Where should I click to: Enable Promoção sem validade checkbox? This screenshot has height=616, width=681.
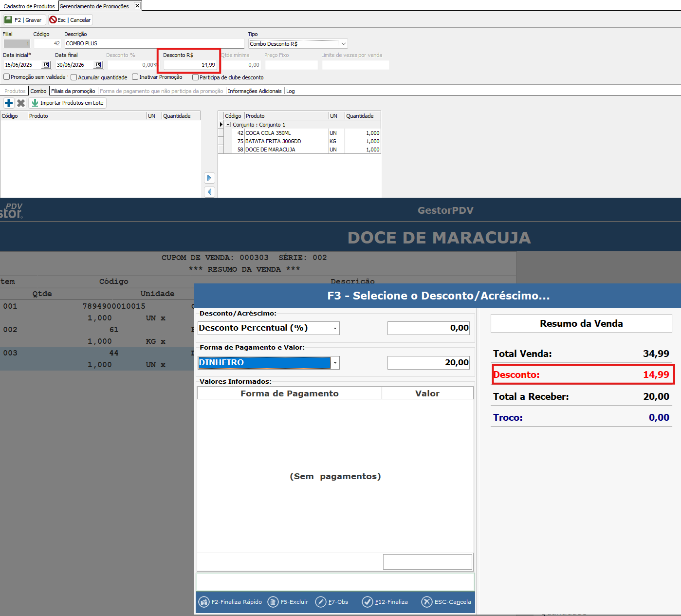[7, 77]
